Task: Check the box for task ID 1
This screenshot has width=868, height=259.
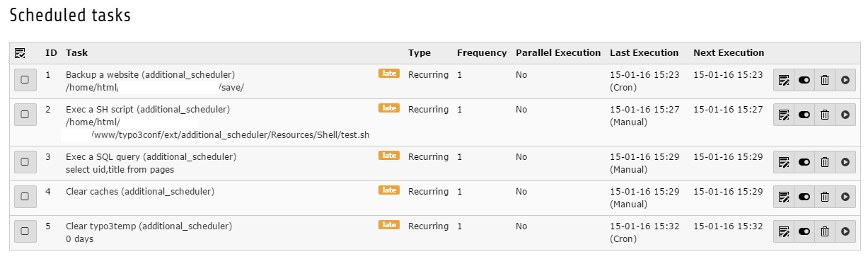Action: tap(24, 81)
